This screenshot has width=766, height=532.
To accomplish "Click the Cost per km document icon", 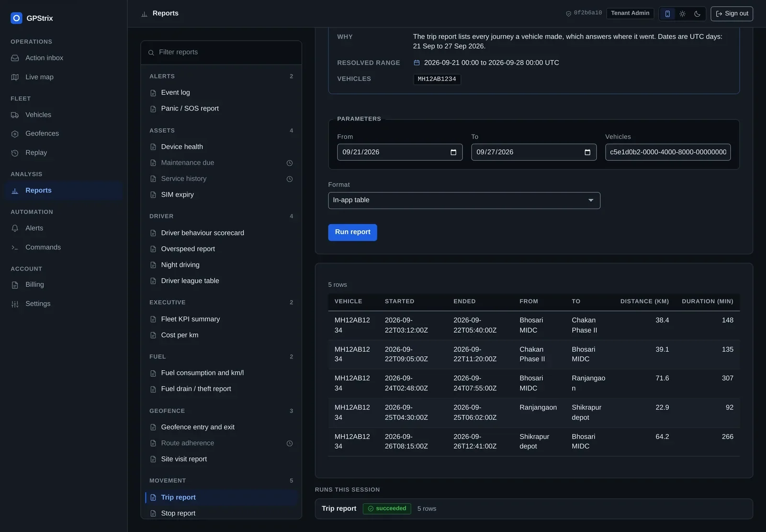I will (x=153, y=335).
